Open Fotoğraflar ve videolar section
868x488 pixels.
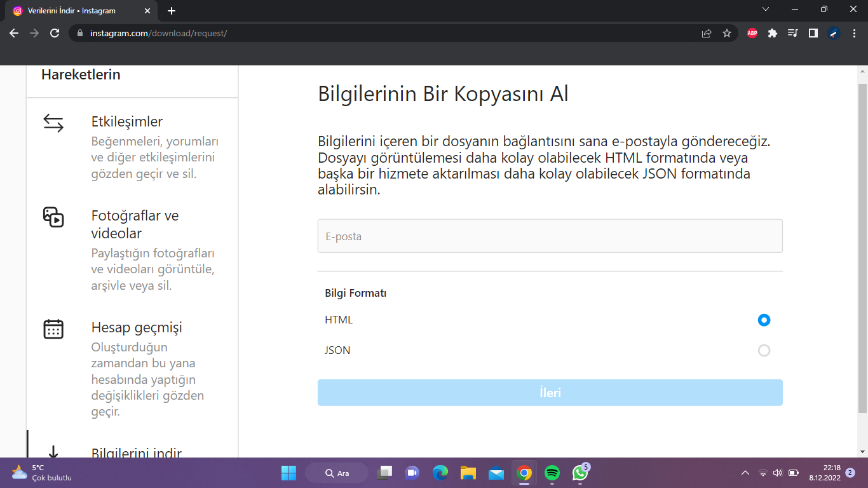(x=132, y=249)
